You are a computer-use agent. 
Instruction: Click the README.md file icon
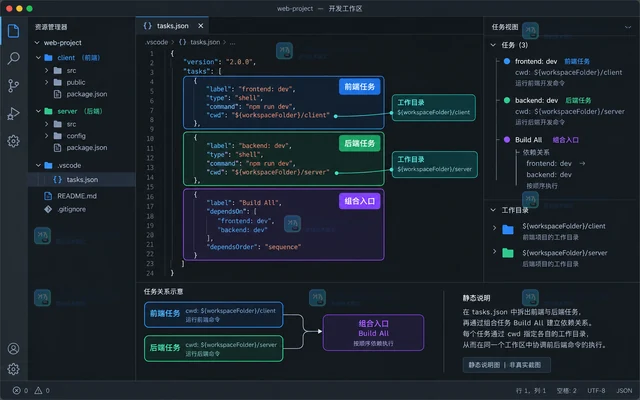click(x=48, y=196)
